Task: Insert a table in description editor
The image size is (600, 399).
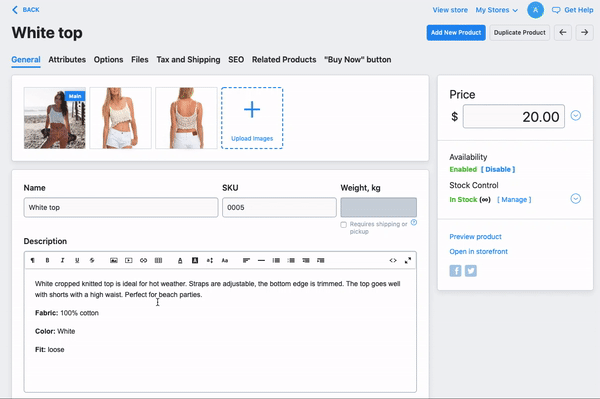Action: (x=158, y=261)
